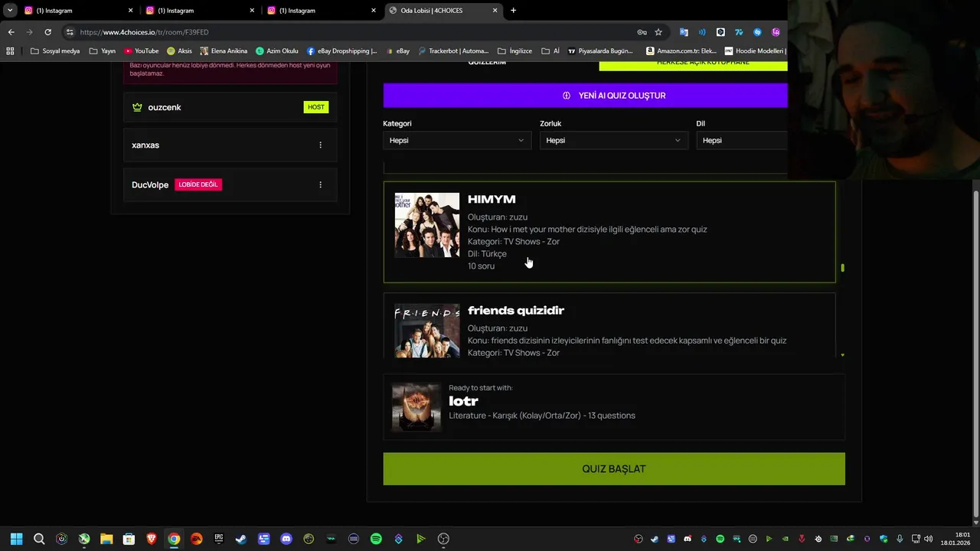Viewport: 980px width, 551px height.
Task: Click YENİ AI QUIZ OLUŞTUR button
Action: (586, 96)
